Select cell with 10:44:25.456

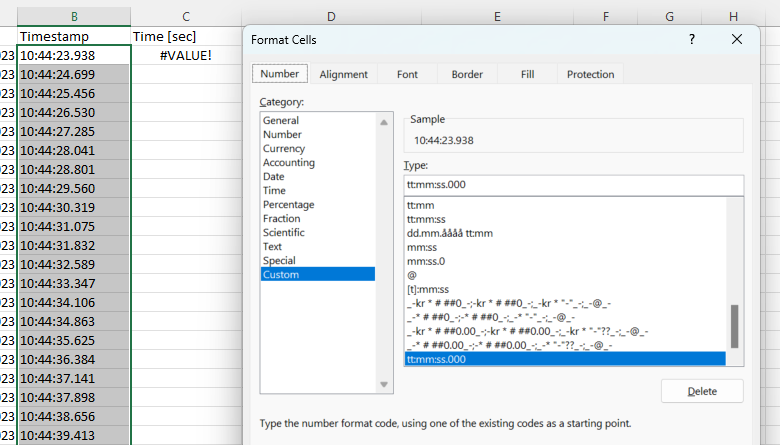click(x=74, y=93)
